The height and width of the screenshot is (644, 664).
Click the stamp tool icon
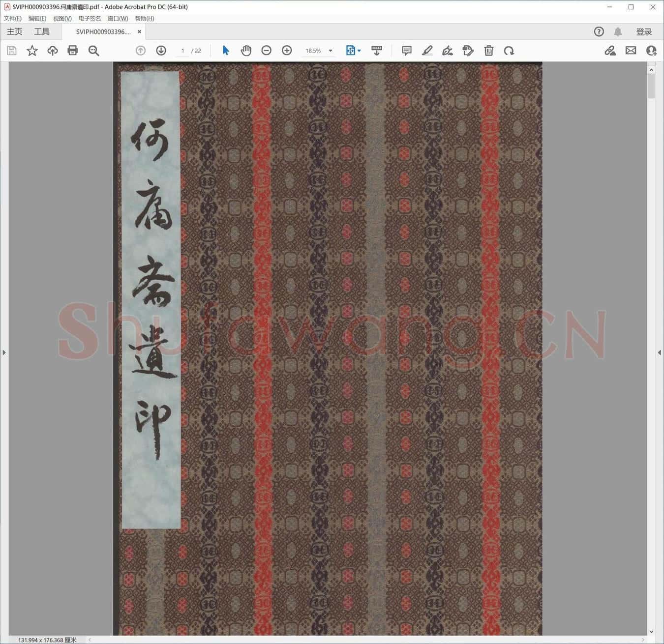coord(468,51)
